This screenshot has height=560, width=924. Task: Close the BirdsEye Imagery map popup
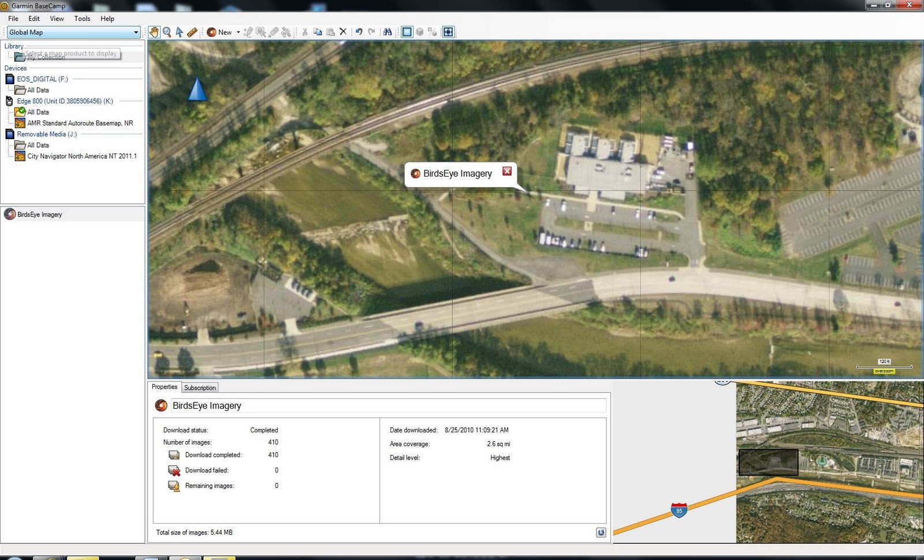[x=507, y=171]
